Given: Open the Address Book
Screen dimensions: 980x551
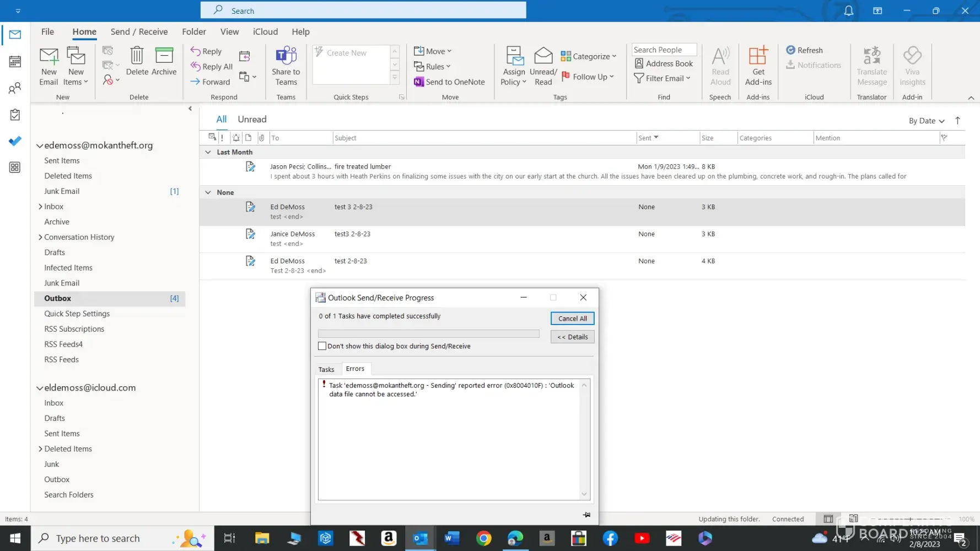Looking at the screenshot, I should coord(664,63).
